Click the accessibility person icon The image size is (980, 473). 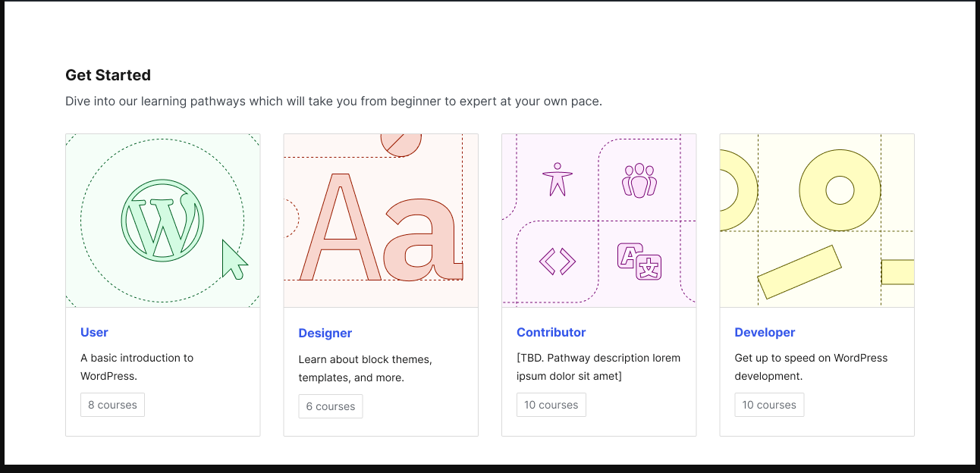(558, 180)
